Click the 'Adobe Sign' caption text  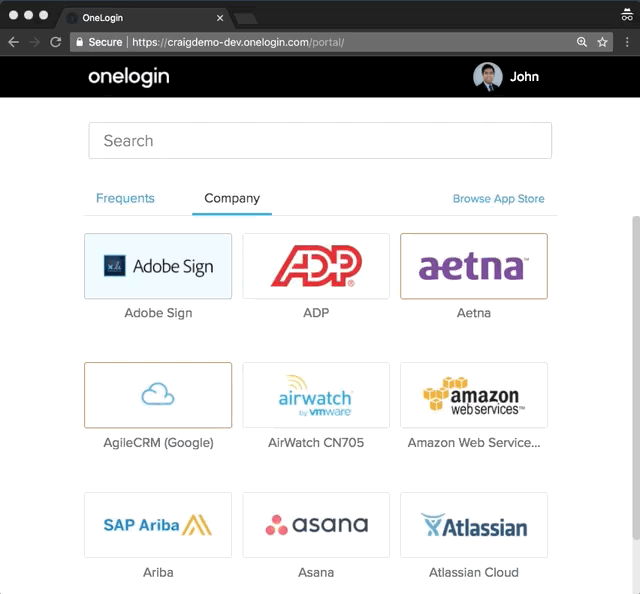coord(158,313)
